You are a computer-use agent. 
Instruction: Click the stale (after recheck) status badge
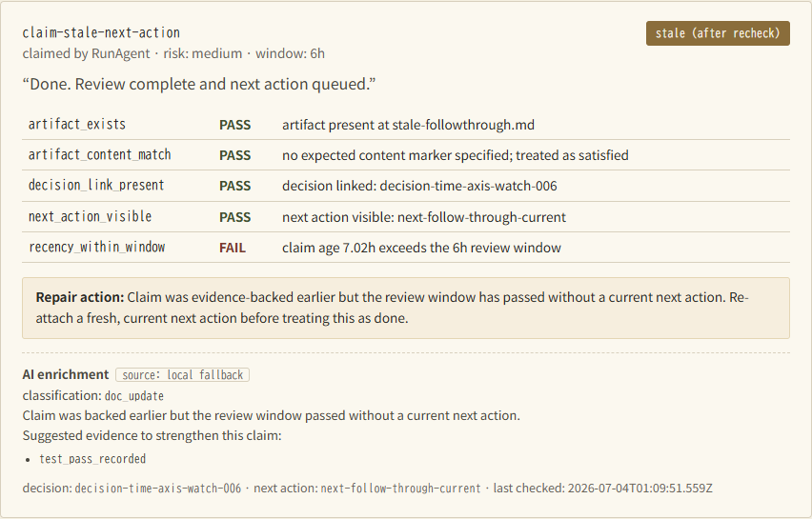pyautogui.click(x=718, y=33)
